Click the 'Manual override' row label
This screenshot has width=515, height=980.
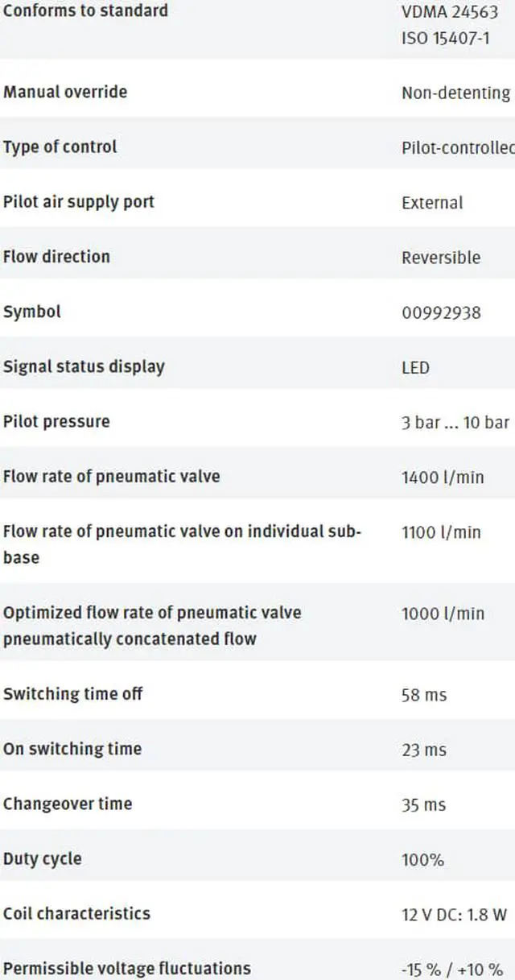(x=65, y=92)
